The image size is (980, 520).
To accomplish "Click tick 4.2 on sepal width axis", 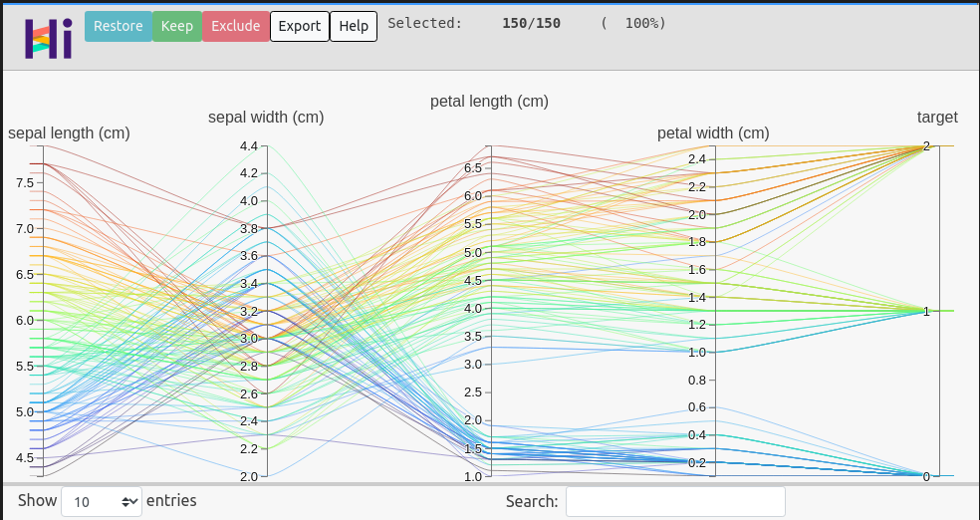I will pyautogui.click(x=249, y=173).
